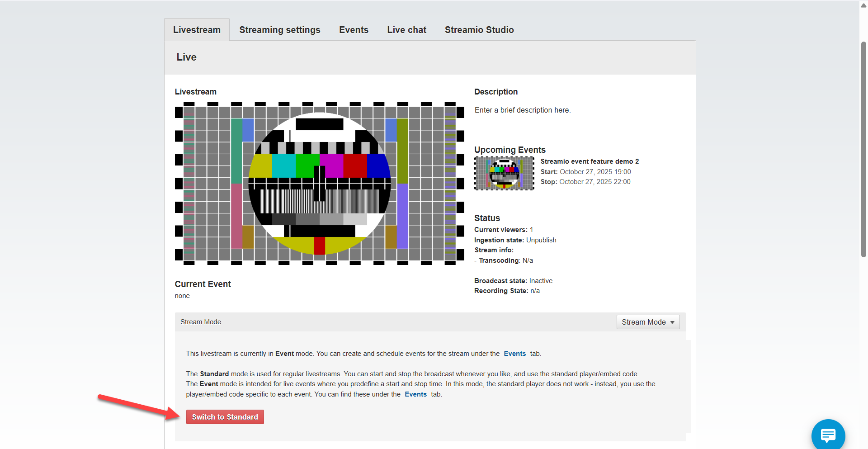Click the Events link after 'find these under the'

[415, 394]
